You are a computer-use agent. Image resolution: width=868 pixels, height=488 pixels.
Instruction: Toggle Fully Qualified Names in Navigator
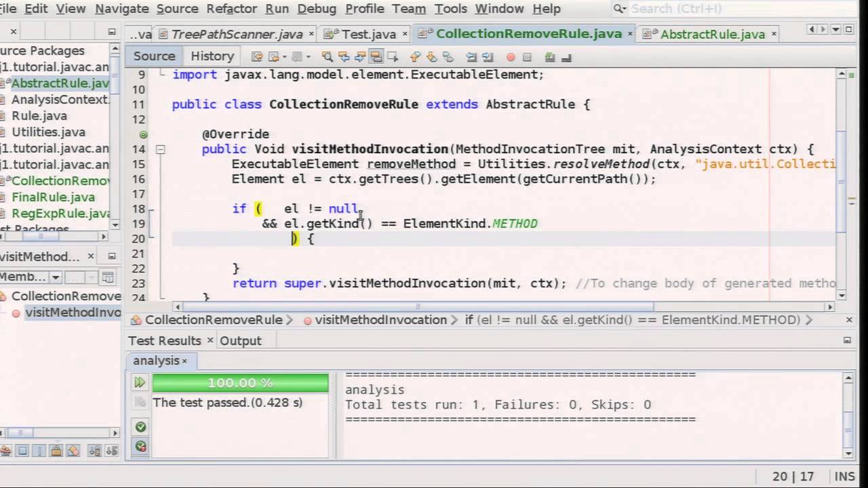[73, 450]
